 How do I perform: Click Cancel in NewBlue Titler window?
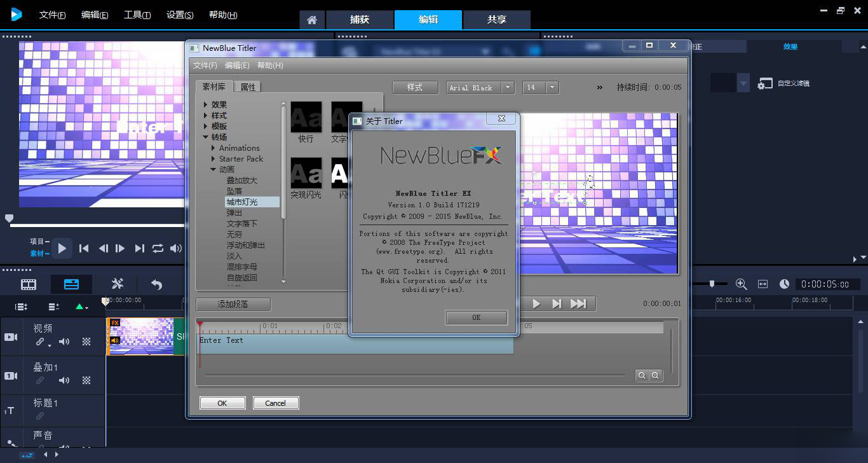tap(275, 403)
